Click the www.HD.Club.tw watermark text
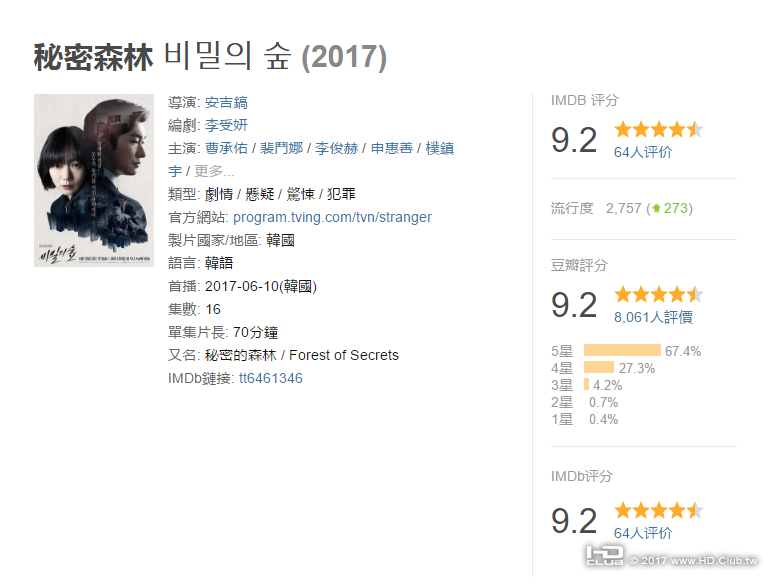 [704, 560]
